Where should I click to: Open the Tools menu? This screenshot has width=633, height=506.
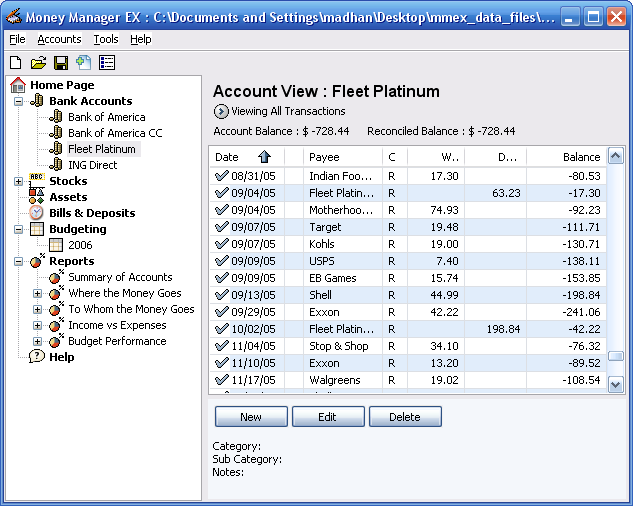coord(106,39)
